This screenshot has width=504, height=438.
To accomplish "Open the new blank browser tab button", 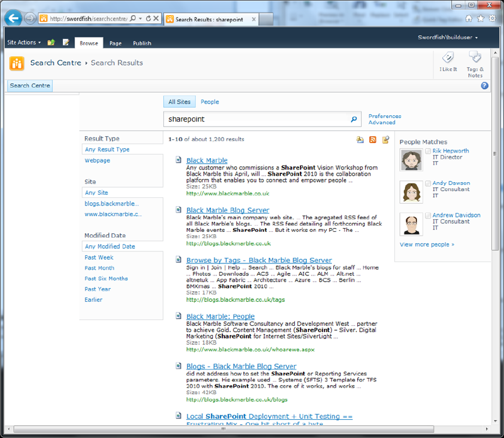I will pyautogui.click(x=266, y=20).
